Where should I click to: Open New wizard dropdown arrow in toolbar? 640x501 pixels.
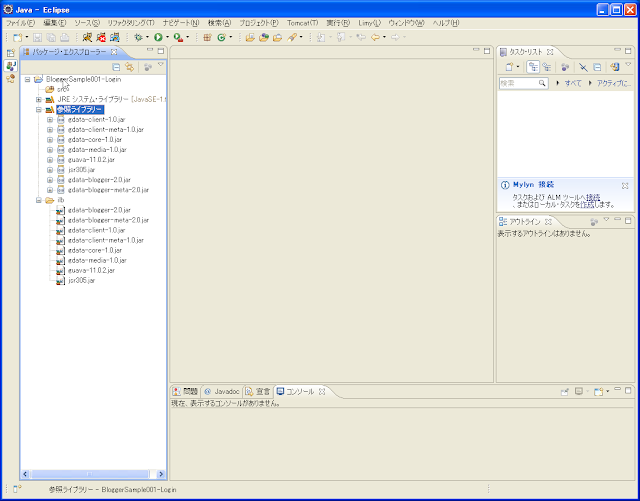(27, 38)
